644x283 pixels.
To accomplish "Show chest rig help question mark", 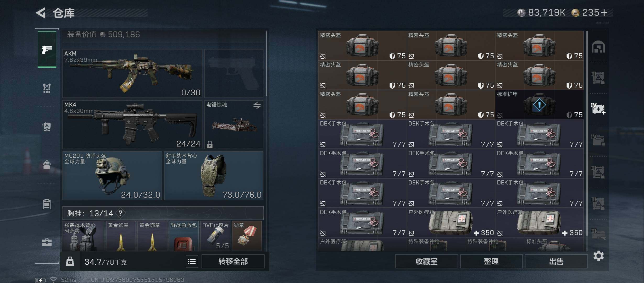I will [120, 213].
